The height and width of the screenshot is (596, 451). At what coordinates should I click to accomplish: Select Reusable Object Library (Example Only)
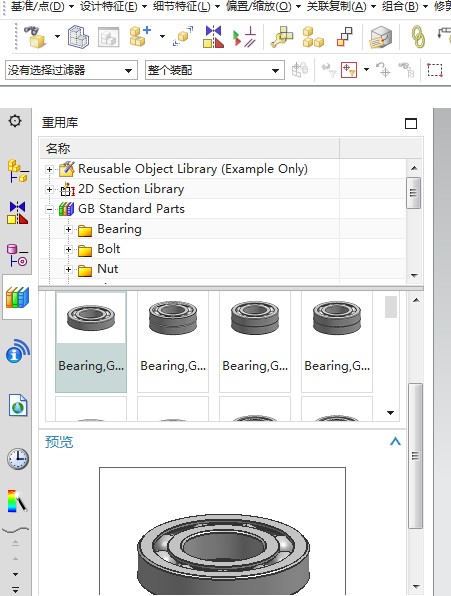pos(193,169)
